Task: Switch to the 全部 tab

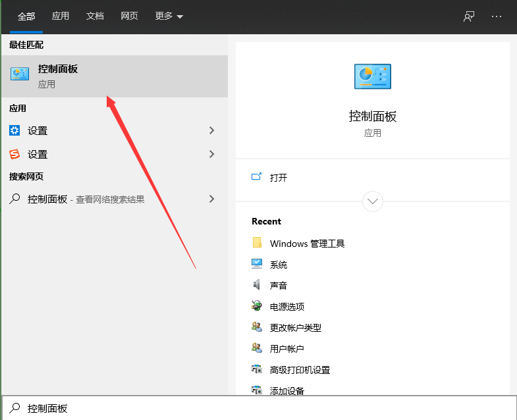Action: point(26,16)
